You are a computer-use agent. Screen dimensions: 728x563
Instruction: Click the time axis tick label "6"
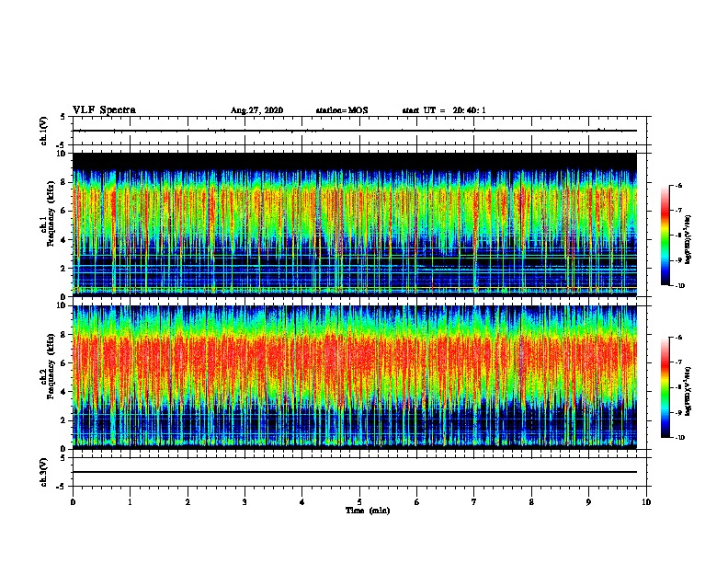417,502
